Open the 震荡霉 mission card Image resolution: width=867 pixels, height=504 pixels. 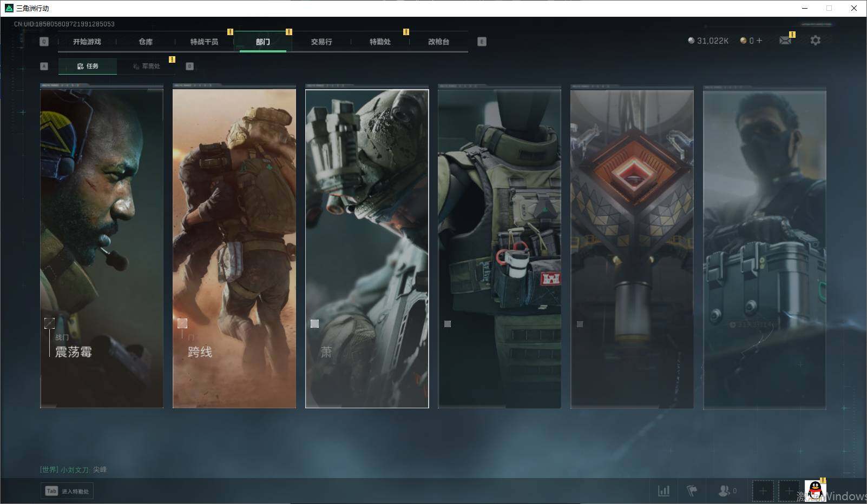102,248
